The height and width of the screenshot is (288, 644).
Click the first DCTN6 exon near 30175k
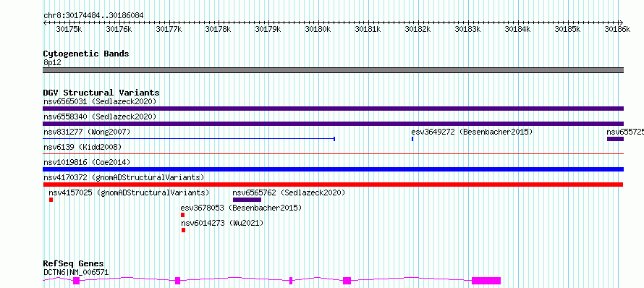click(x=76, y=281)
